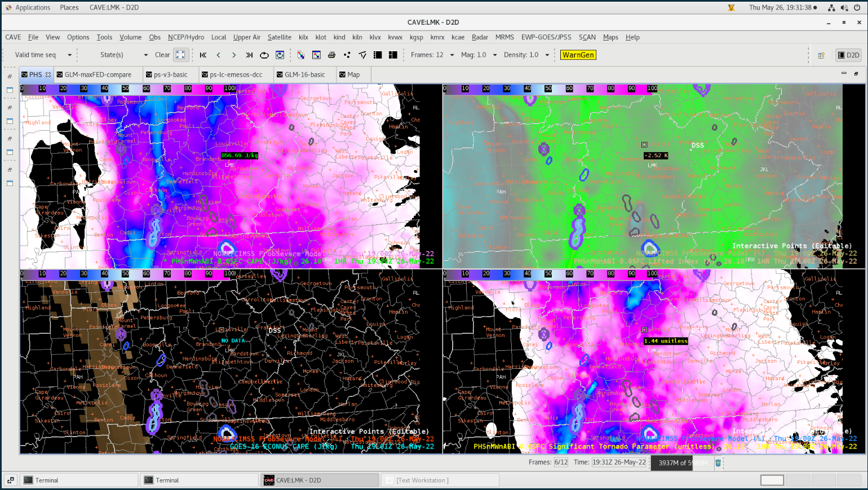
Task: Expand the Frames: 12 dropdown
Action: (x=452, y=55)
